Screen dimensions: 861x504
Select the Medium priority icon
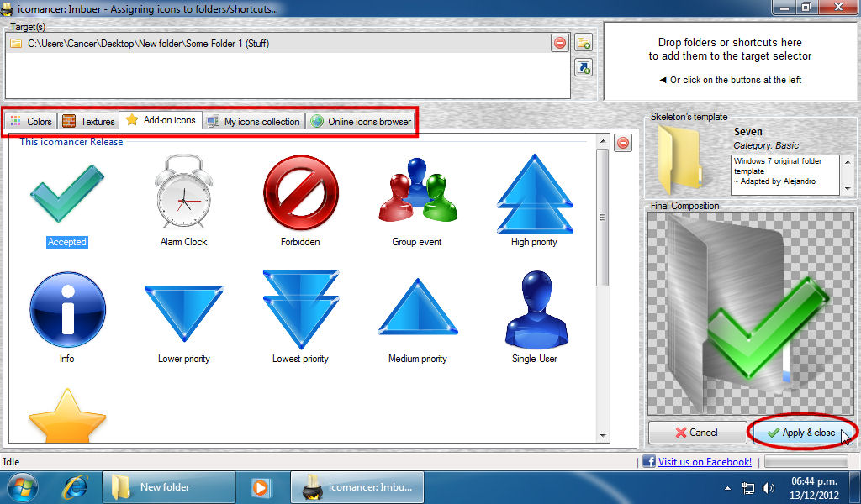click(417, 307)
